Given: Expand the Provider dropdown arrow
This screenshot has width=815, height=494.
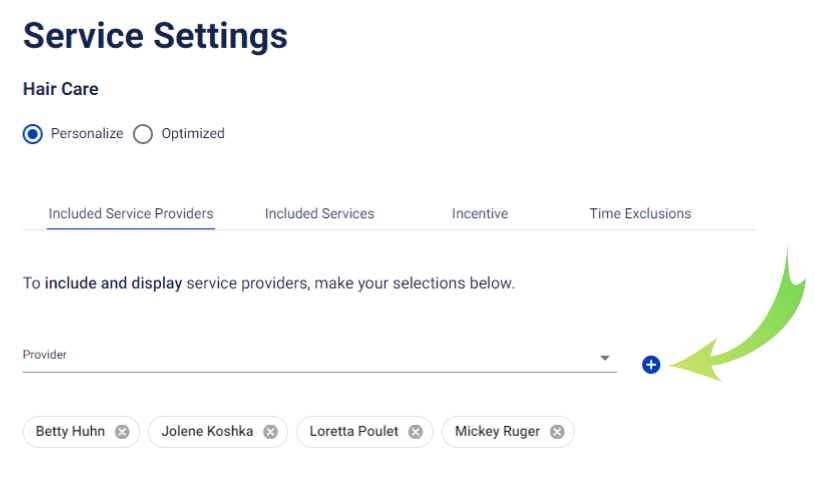Looking at the screenshot, I should (x=604, y=358).
